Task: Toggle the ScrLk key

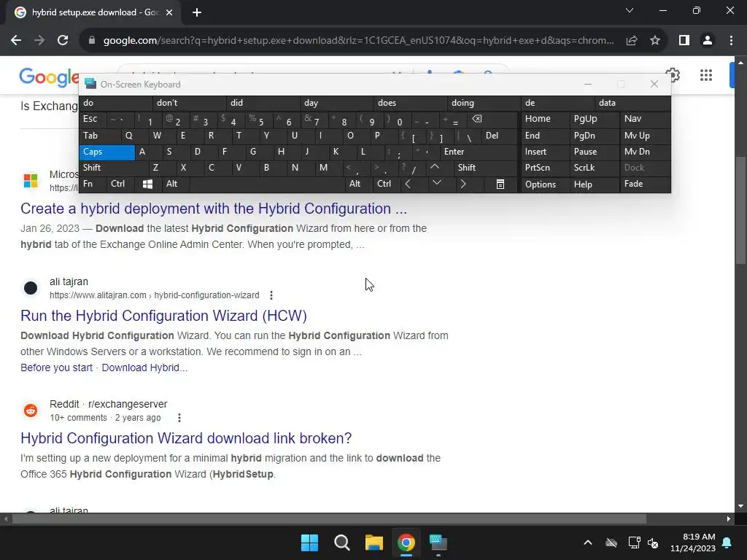Action: [594, 168]
